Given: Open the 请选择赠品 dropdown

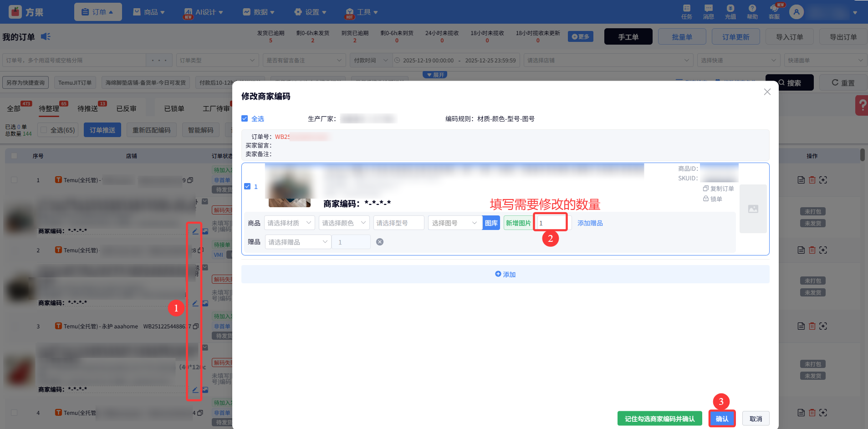Looking at the screenshot, I should (298, 242).
